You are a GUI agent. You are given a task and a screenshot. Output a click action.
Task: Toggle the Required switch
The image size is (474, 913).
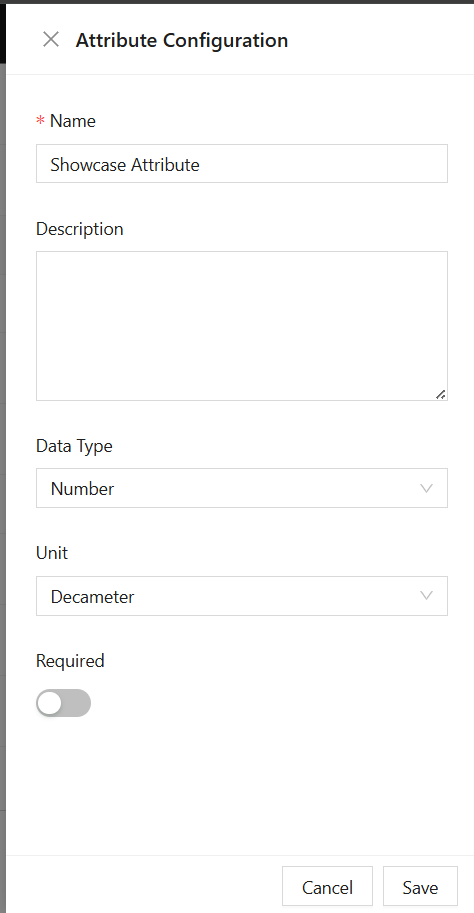click(x=63, y=703)
